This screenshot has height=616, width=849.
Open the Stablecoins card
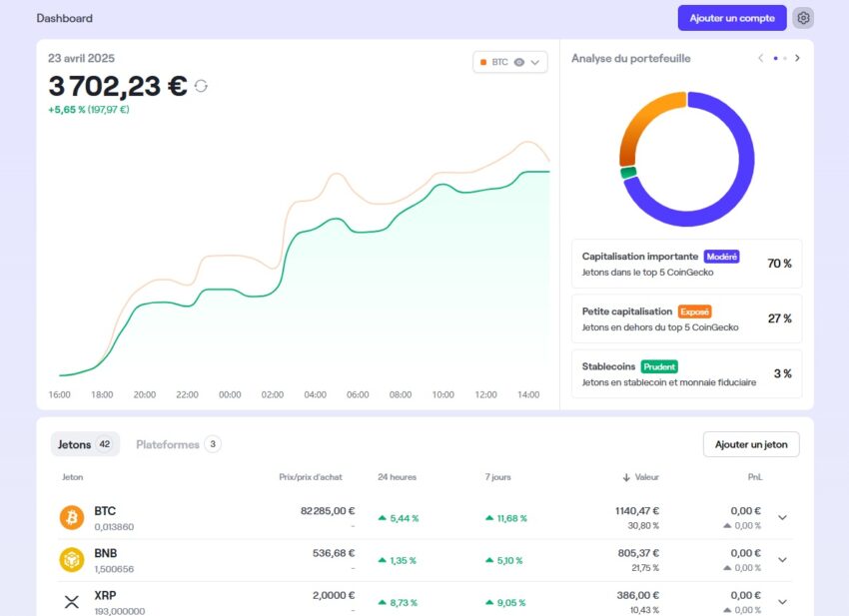click(686, 374)
